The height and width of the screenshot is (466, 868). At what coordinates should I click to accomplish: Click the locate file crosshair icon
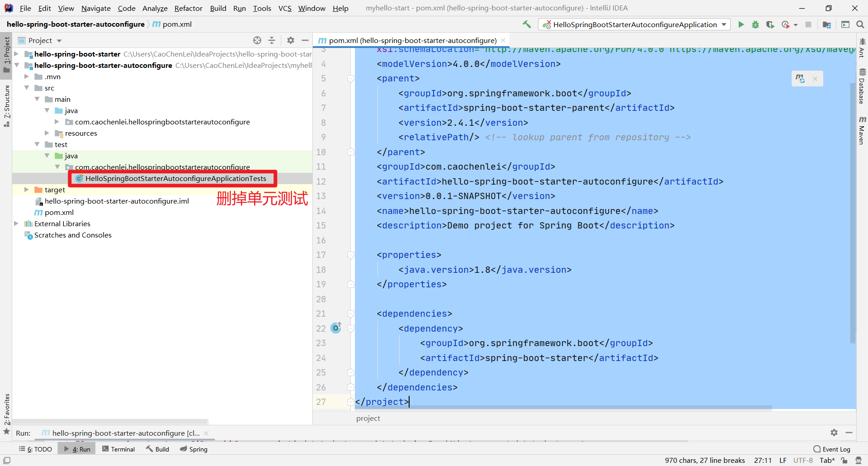pyautogui.click(x=257, y=40)
